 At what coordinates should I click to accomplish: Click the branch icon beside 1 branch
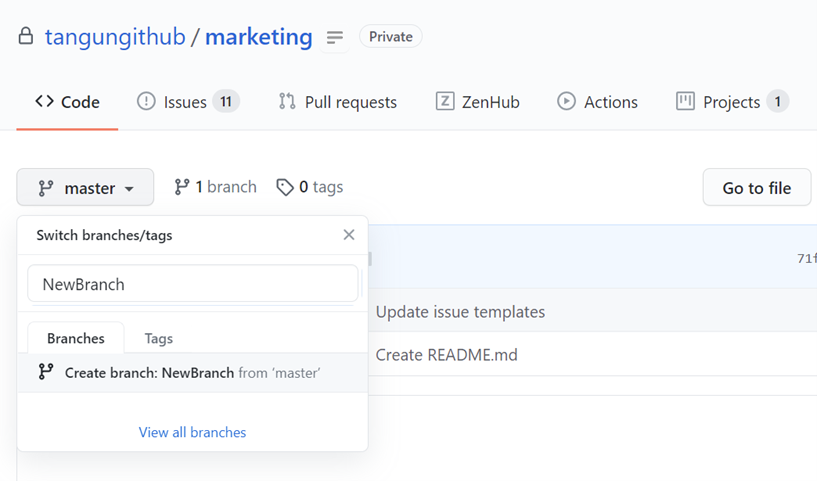(181, 187)
